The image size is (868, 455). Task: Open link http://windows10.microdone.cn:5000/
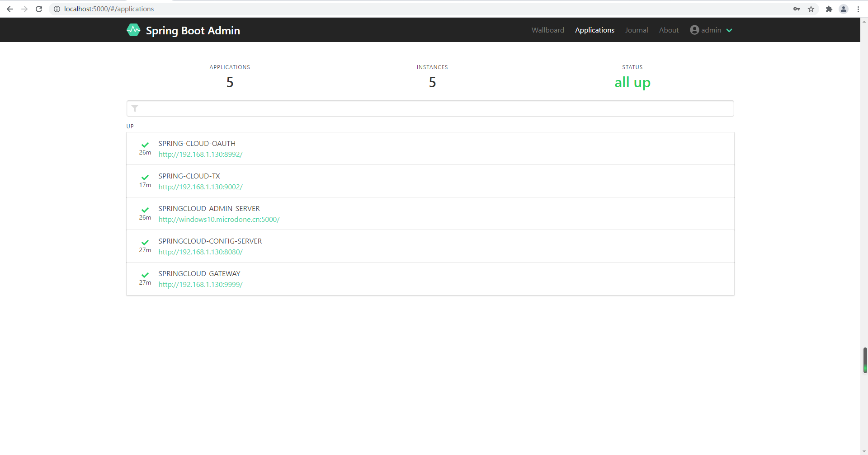pos(219,220)
